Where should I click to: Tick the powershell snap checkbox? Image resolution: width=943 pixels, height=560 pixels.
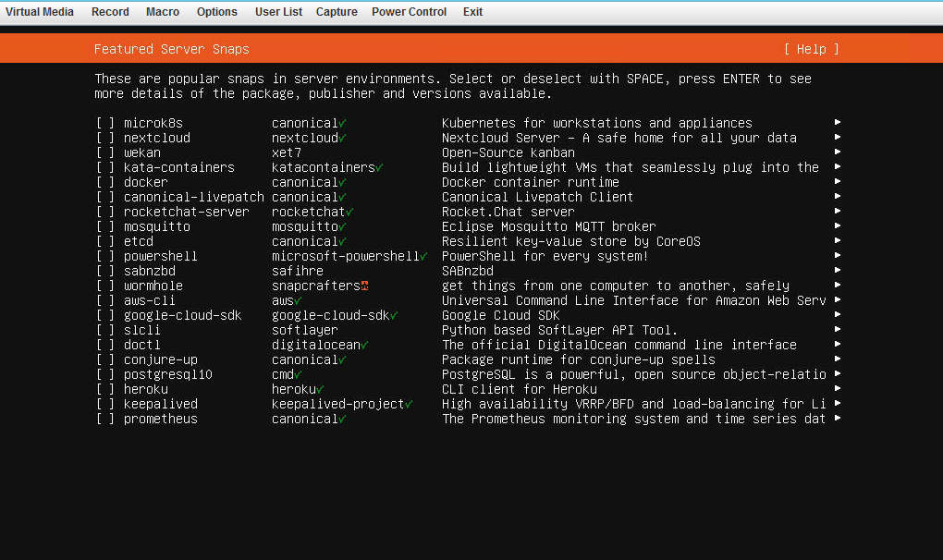tap(105, 256)
